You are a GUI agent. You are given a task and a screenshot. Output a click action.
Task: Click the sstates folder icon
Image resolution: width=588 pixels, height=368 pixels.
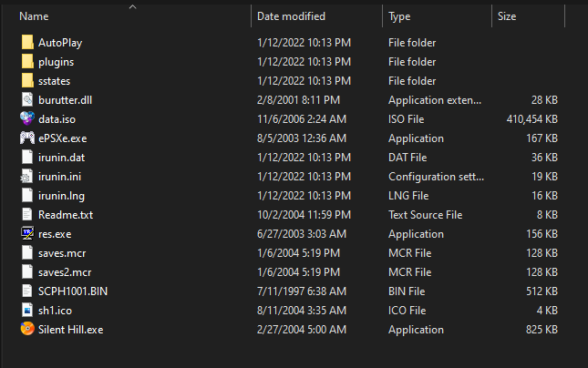(27, 80)
